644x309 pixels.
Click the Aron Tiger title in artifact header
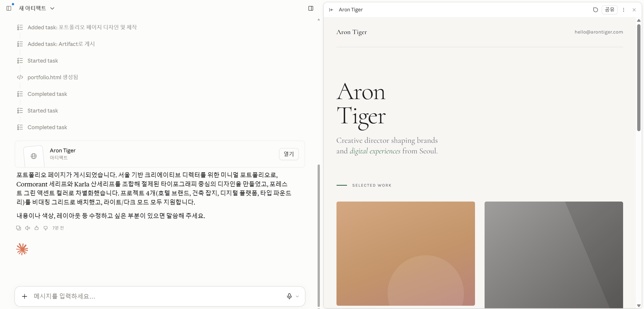click(351, 10)
